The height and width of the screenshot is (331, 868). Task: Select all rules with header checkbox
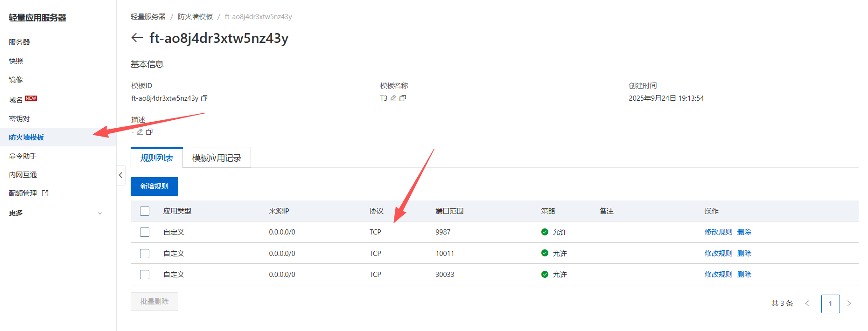click(x=145, y=211)
